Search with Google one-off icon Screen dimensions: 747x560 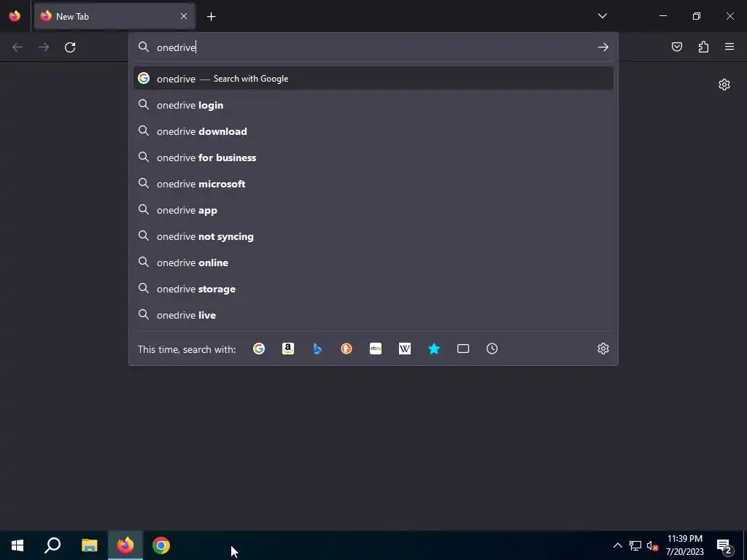pyautogui.click(x=259, y=349)
